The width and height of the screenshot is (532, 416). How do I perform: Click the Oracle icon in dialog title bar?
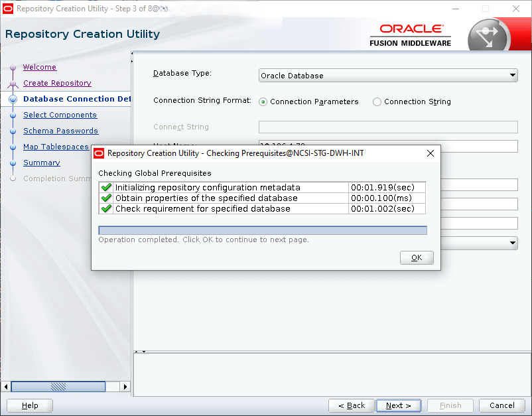click(99, 153)
